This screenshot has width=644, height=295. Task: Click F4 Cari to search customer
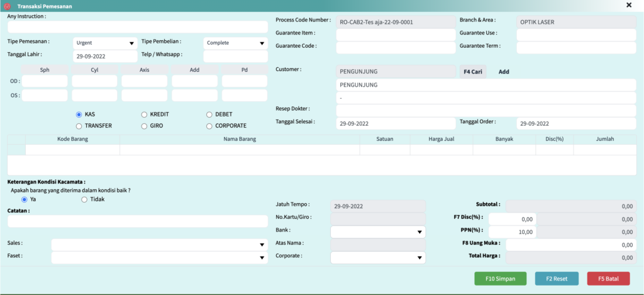(473, 72)
